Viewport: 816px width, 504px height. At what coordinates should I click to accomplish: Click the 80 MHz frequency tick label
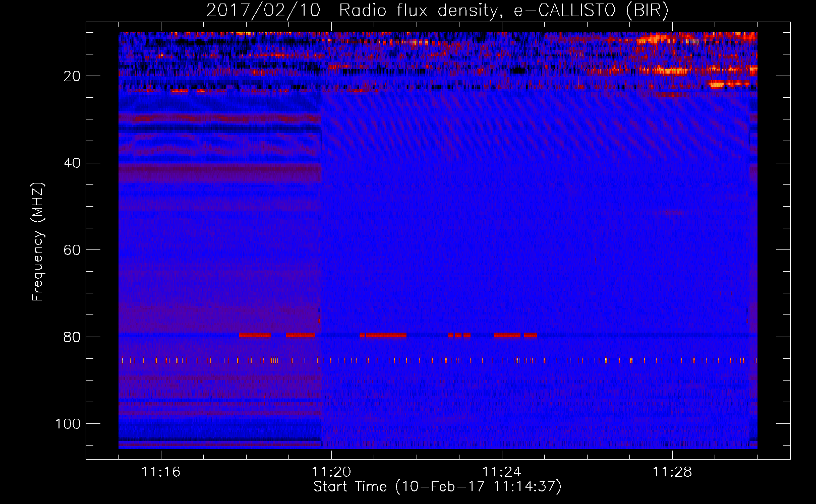pyautogui.click(x=72, y=337)
